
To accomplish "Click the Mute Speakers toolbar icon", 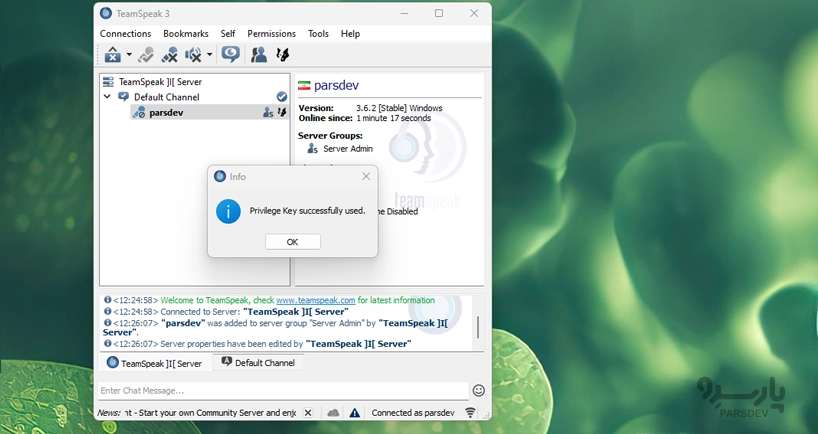I will click(194, 55).
